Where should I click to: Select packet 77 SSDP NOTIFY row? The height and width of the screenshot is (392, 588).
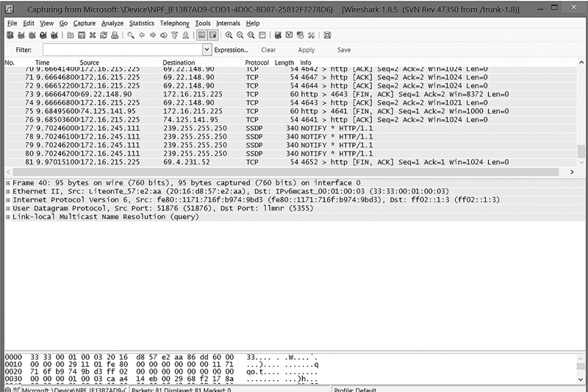(x=290, y=128)
